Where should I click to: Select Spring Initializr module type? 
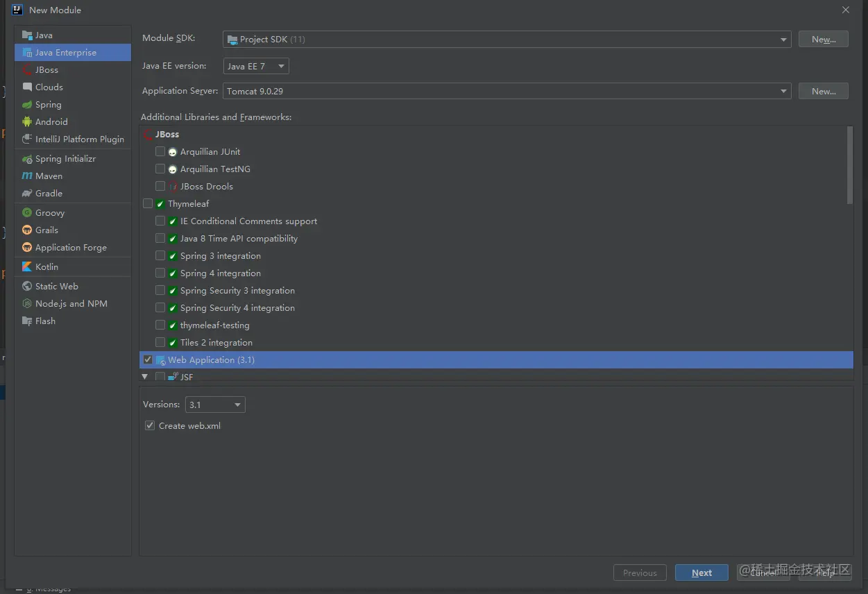[x=73, y=158]
